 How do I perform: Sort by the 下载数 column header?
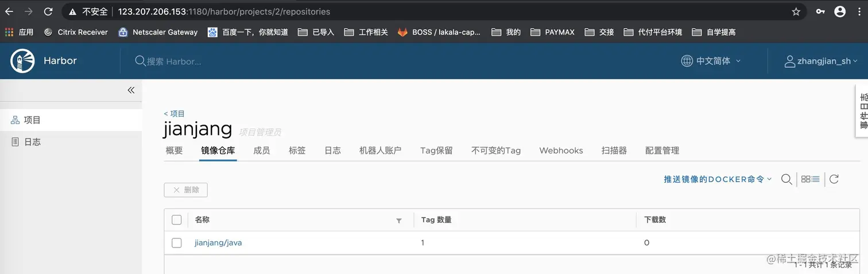click(655, 220)
